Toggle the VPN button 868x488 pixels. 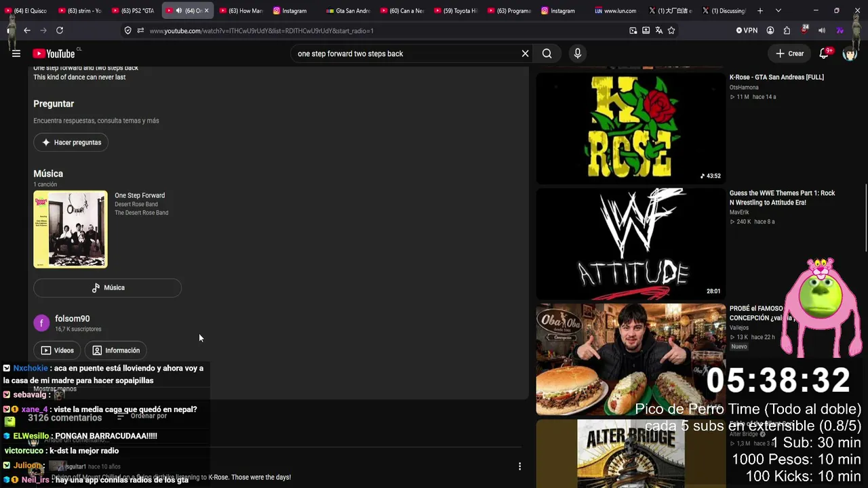coord(747,30)
